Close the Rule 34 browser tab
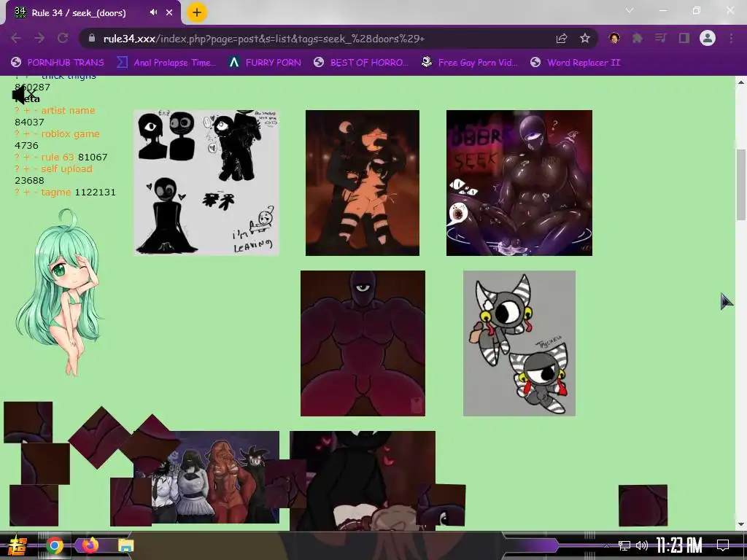This screenshot has height=560, width=747. [169, 12]
